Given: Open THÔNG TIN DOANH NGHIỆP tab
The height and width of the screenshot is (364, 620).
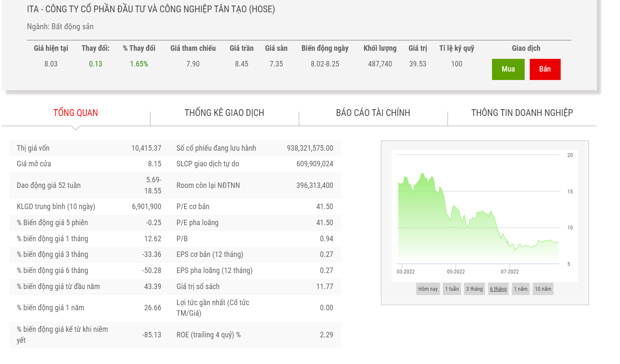Looking at the screenshot, I should 522,113.
